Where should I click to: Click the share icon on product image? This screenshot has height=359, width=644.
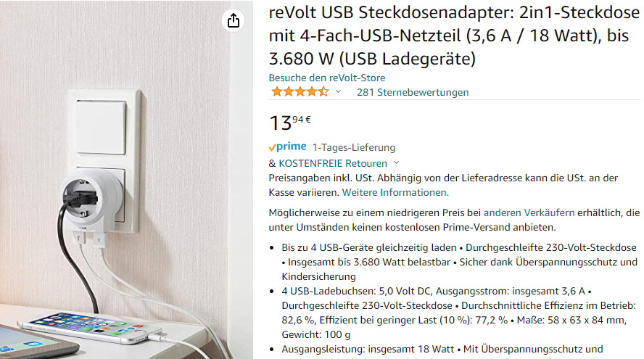coord(234,20)
